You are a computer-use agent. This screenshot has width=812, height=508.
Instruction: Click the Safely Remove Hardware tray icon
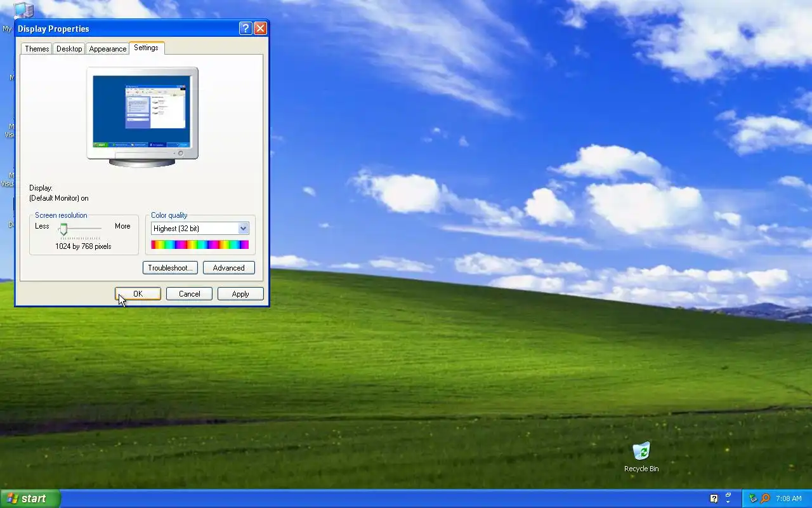click(x=753, y=498)
